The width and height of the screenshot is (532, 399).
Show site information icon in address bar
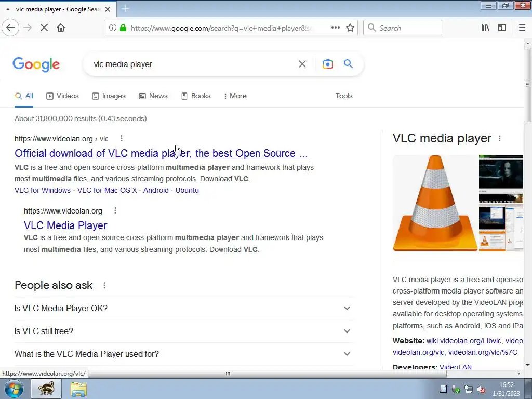tap(112, 28)
